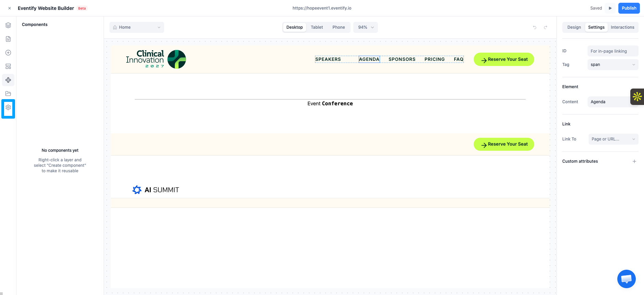Click the Preview play button
Screen dimensions: 644x295
[x=610, y=8]
